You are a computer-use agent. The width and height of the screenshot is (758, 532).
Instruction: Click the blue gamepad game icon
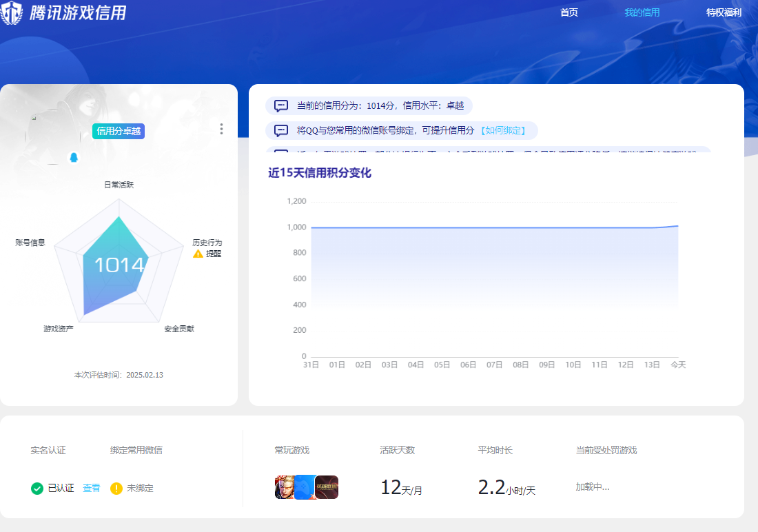tap(305, 487)
